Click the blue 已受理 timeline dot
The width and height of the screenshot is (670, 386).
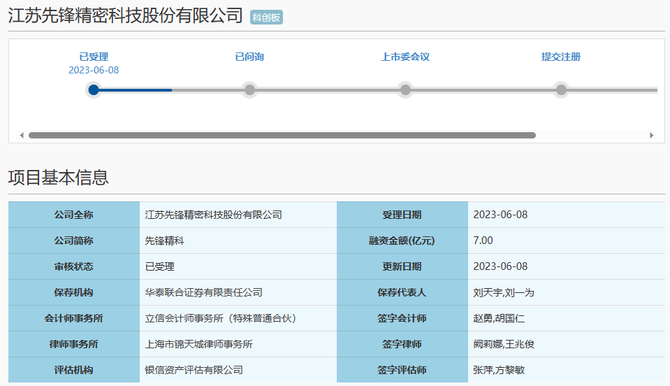pos(94,90)
